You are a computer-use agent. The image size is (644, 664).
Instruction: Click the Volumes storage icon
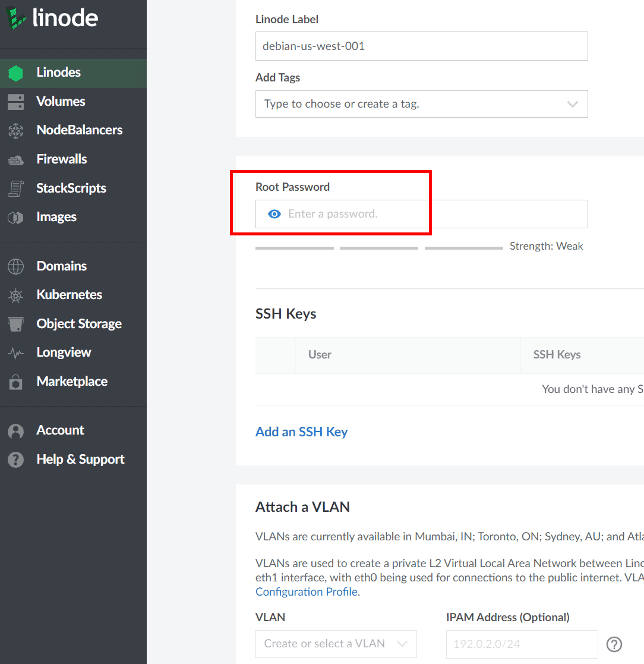[x=15, y=102]
